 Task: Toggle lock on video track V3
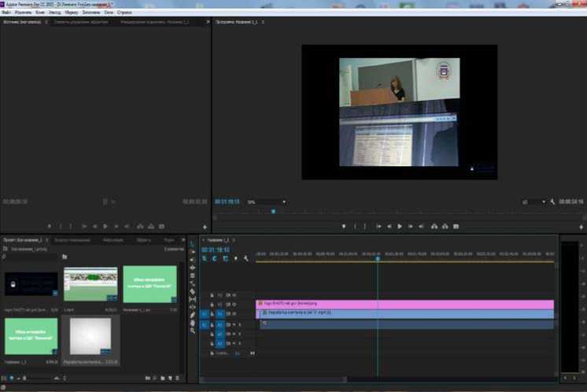(x=212, y=295)
